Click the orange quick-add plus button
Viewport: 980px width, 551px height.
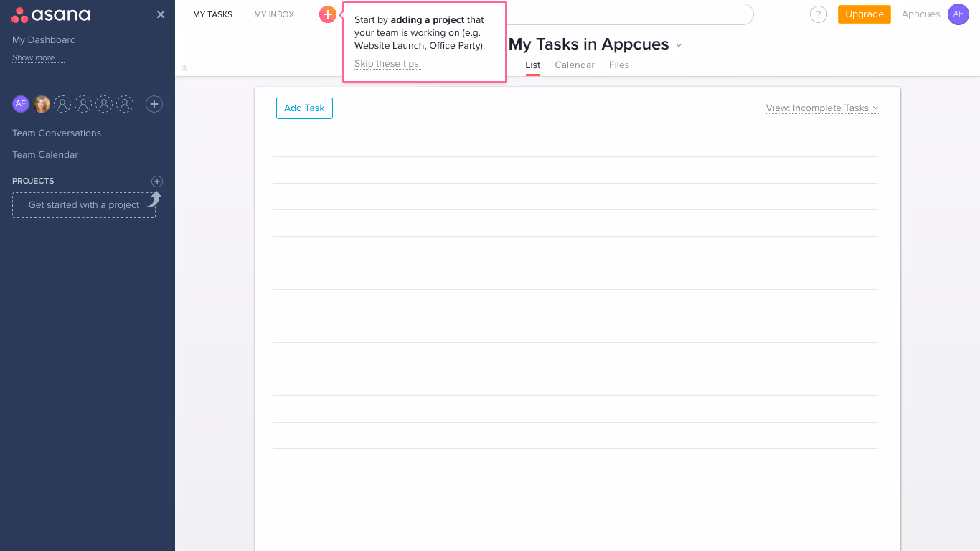click(328, 14)
